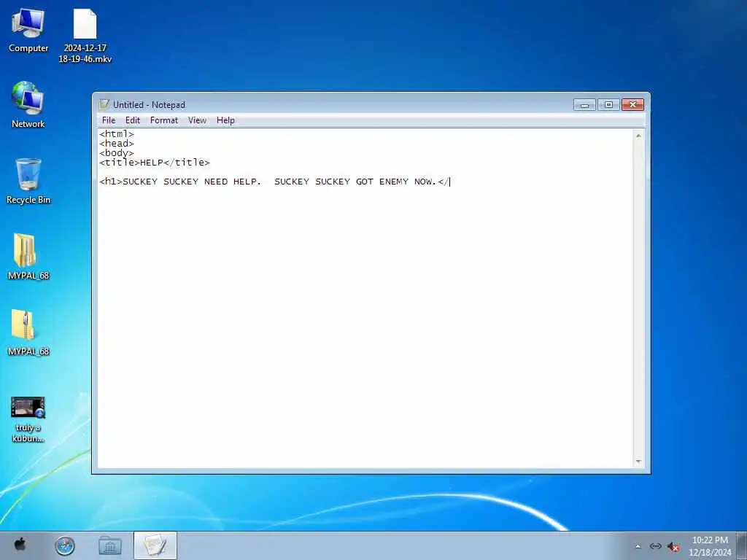Open the Edit menu
Viewport: 747px width, 560px height.
point(133,120)
